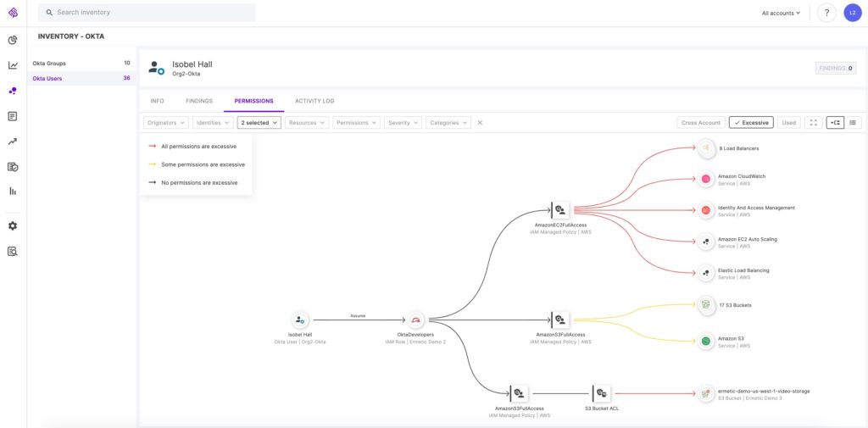Open the Originators dropdown
The height and width of the screenshot is (428, 868).
coord(166,122)
